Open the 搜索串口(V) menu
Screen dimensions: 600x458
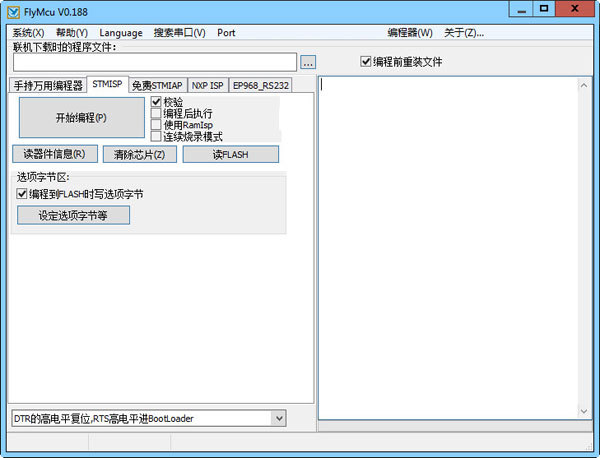(x=179, y=33)
